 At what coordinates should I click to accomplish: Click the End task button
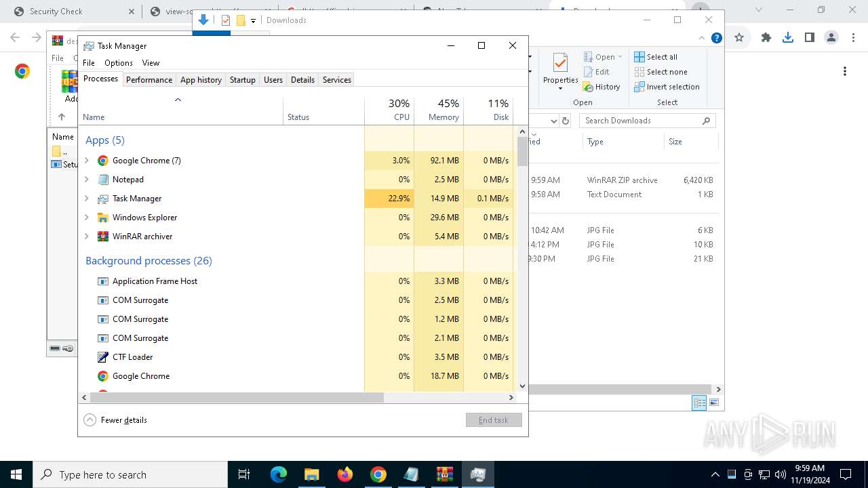click(494, 420)
